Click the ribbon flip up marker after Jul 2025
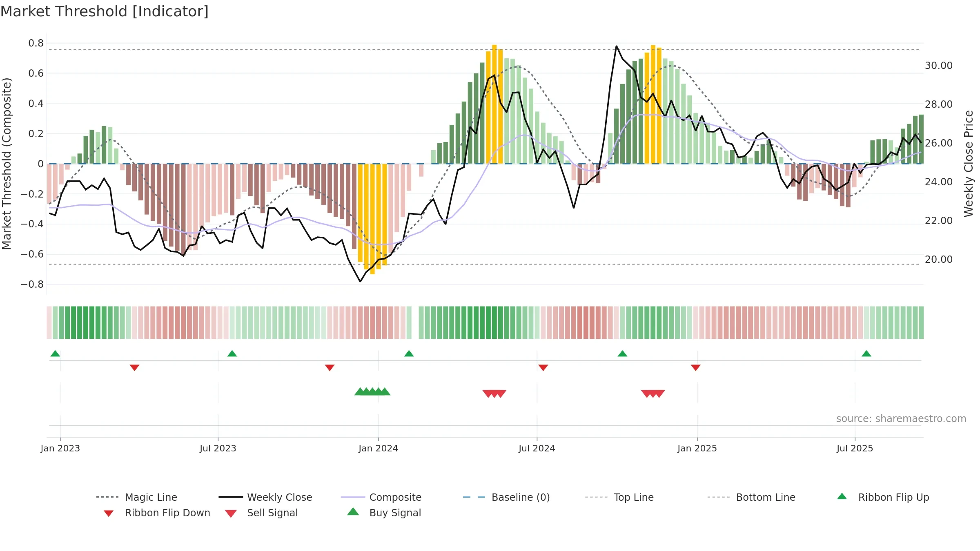Screen dimensions: 980x551 (866, 353)
